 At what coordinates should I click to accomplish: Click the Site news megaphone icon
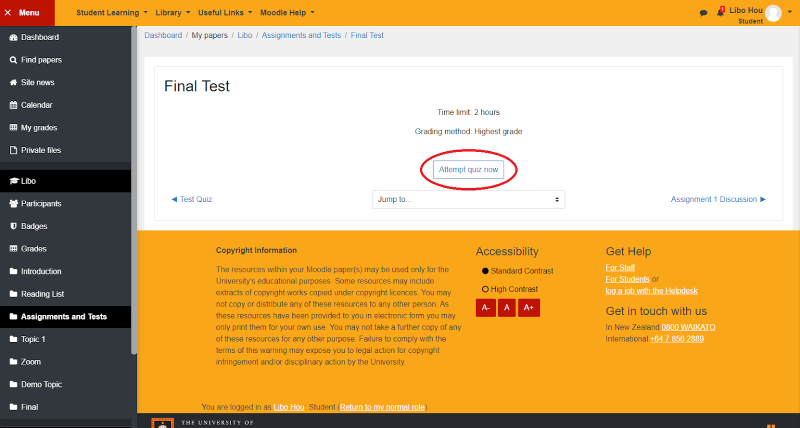(x=13, y=82)
